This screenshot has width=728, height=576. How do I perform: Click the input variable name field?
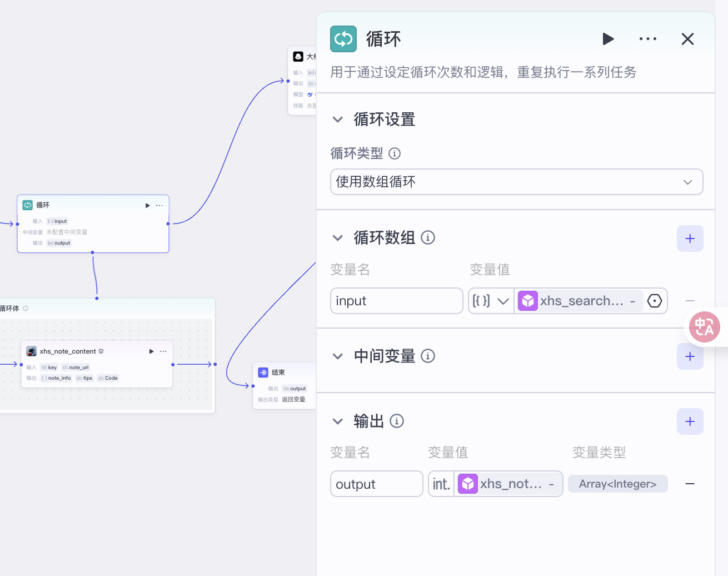pos(396,301)
